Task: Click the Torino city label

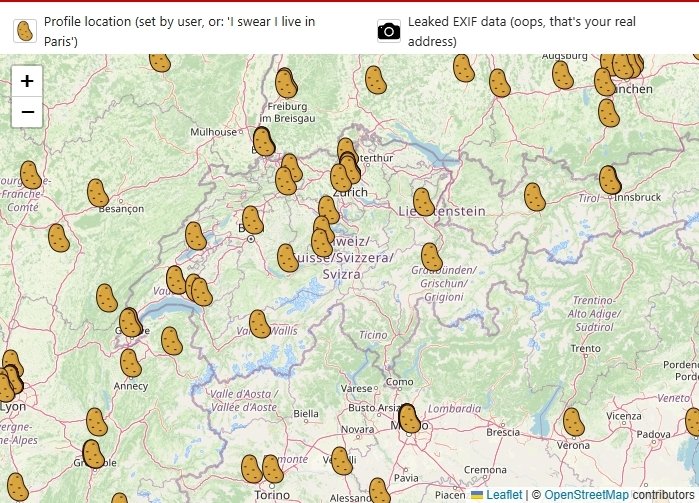Action: tap(272, 495)
